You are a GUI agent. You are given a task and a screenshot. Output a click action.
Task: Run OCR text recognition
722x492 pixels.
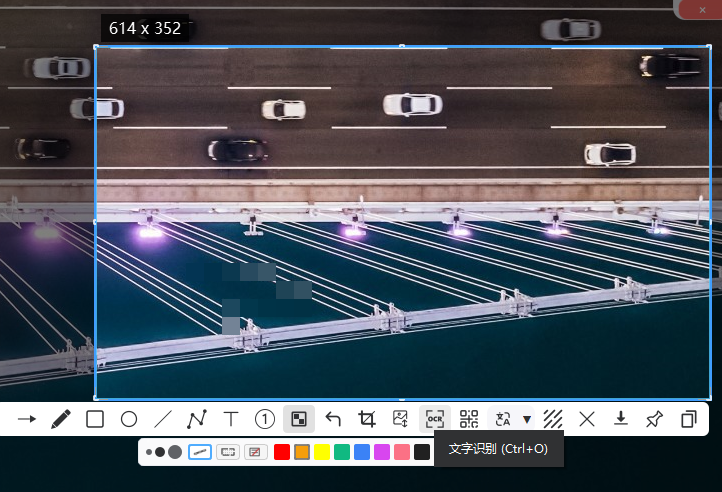(435, 419)
